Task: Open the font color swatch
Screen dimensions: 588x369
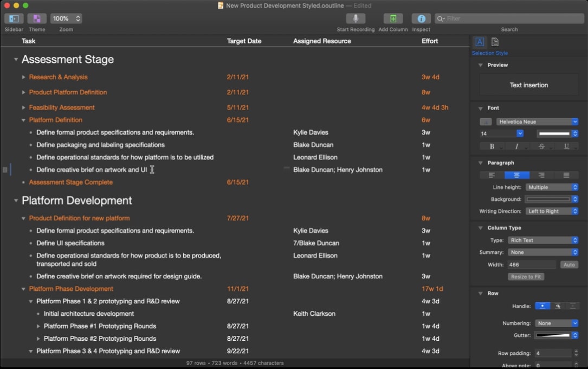Action: [x=554, y=133]
